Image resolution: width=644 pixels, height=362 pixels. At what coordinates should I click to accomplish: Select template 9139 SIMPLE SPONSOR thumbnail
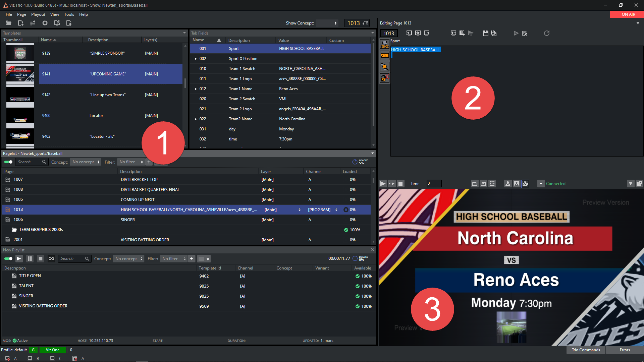tap(20, 53)
